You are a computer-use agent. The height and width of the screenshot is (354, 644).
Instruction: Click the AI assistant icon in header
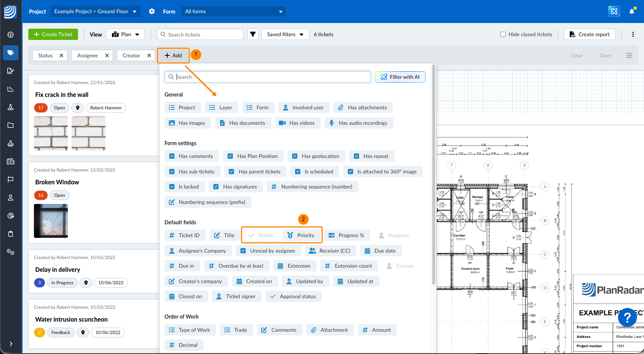(614, 11)
